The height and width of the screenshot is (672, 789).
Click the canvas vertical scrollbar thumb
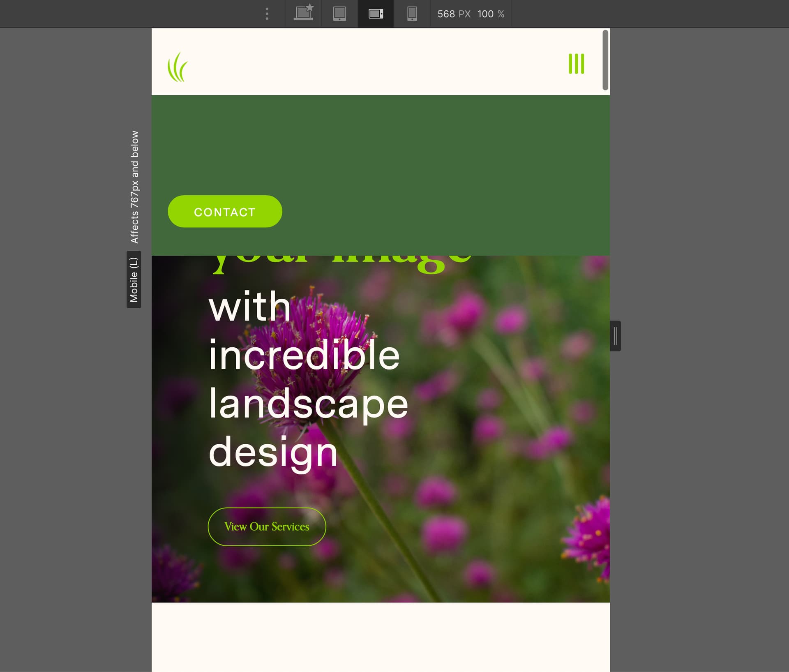tap(605, 60)
